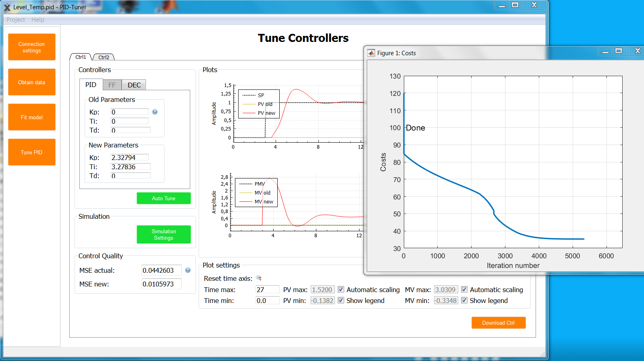The height and width of the screenshot is (361, 644).
Task: Click the new Td parameter field
Action: pos(131,176)
